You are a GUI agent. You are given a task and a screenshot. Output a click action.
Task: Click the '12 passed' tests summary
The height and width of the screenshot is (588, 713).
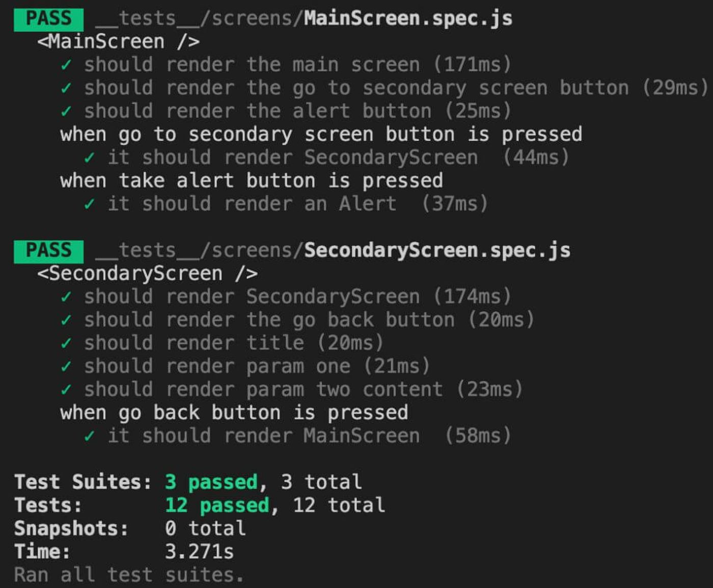[217, 506]
